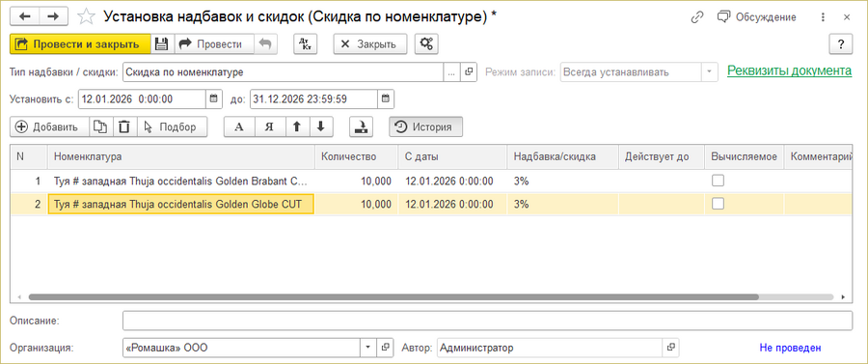Image resolution: width=868 pixels, height=364 pixels.
Task: Click the Описание text field
Action: tap(487, 321)
